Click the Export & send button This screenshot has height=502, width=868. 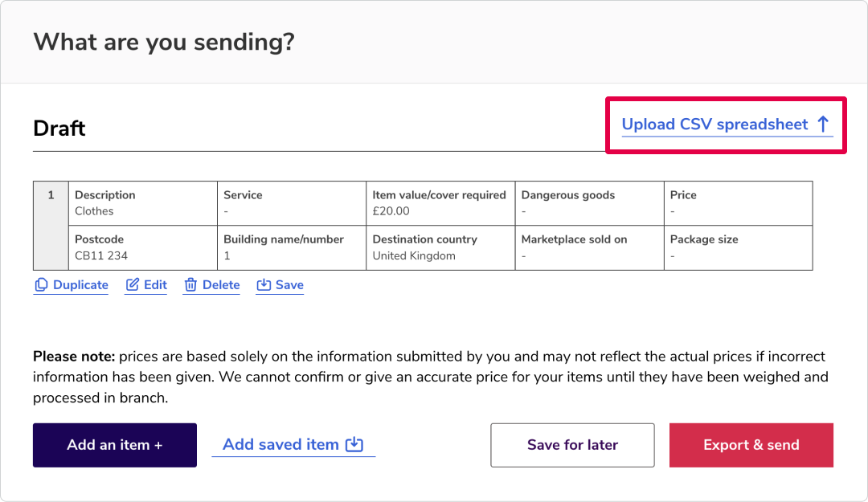pos(751,445)
